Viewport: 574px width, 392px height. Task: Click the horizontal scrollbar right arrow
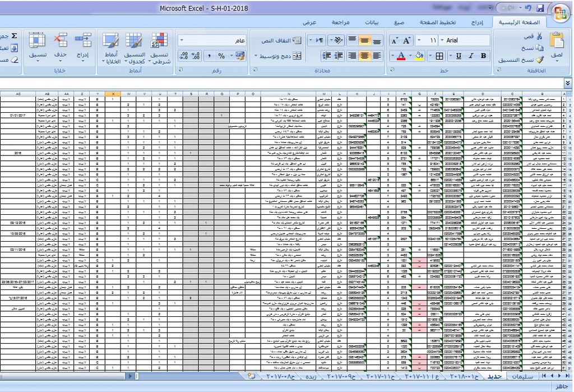point(130,376)
